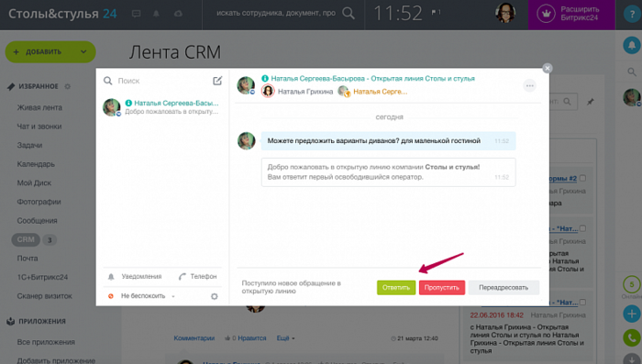Click the online counter circle showing 5

click(x=632, y=284)
